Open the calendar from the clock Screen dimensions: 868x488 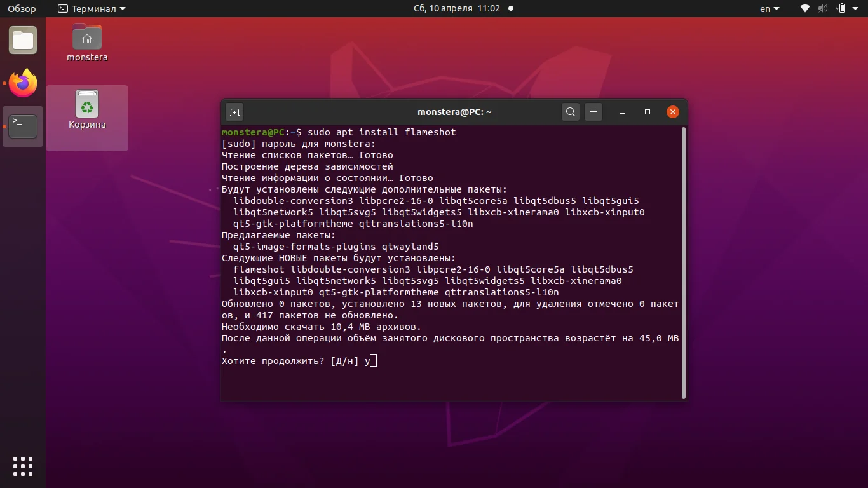click(434, 8)
